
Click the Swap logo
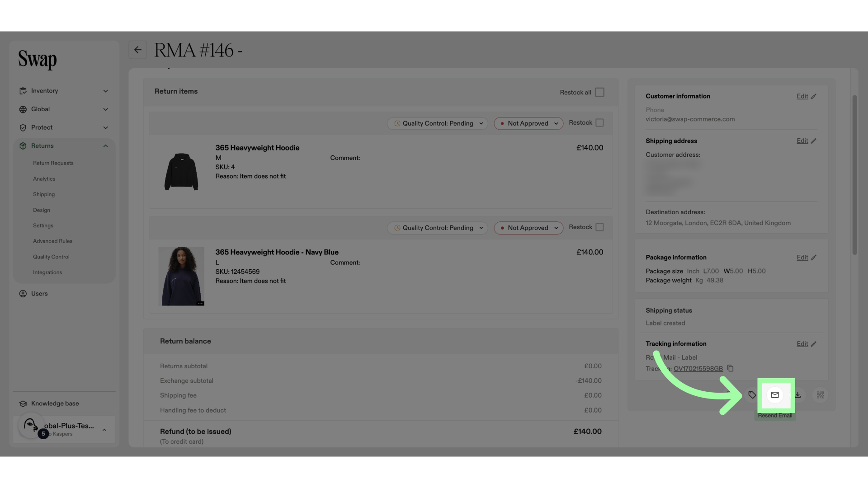coord(38,60)
